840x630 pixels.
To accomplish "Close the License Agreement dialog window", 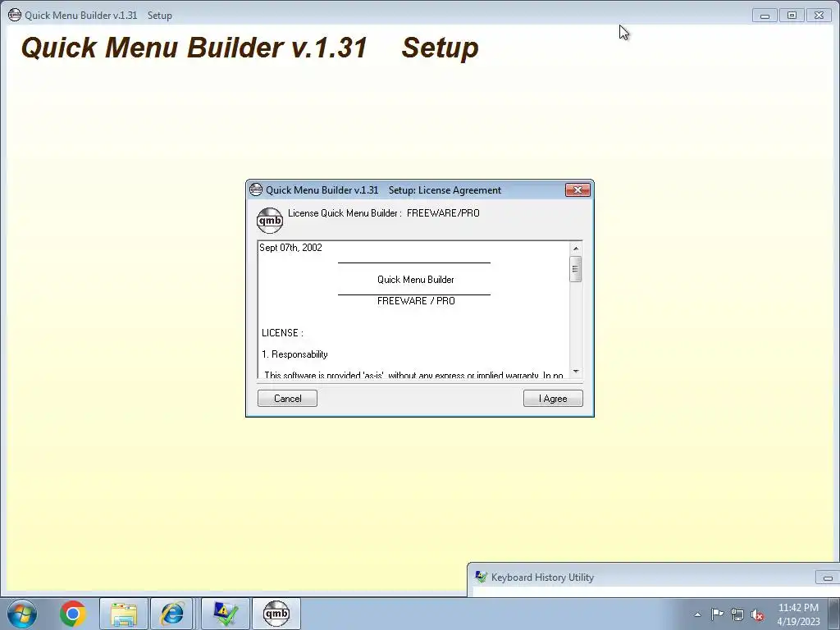I will click(x=577, y=189).
